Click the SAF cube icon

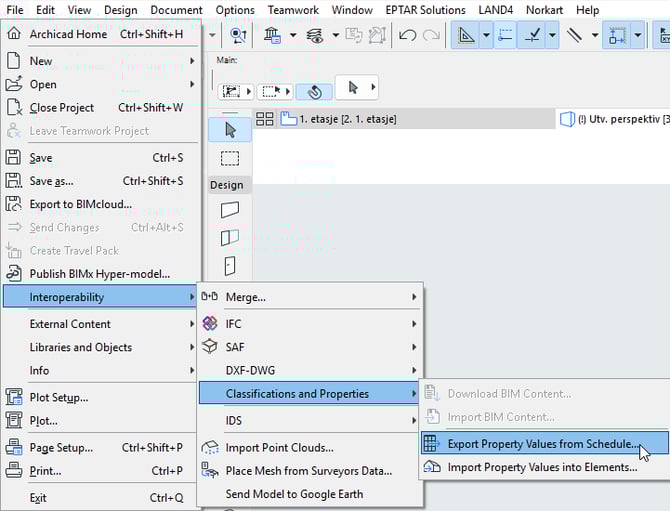[x=210, y=346]
